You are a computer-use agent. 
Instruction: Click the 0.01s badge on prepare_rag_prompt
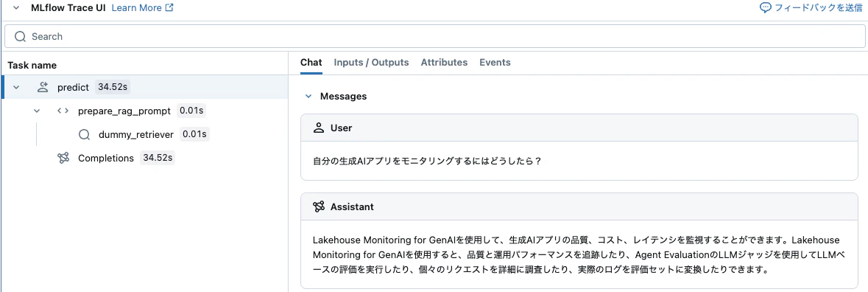coord(191,111)
